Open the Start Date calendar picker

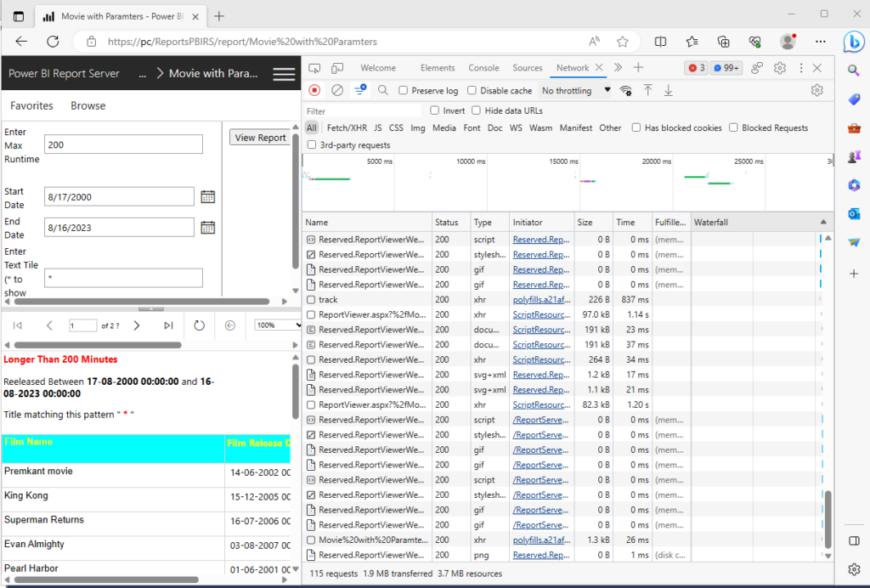coord(207,197)
